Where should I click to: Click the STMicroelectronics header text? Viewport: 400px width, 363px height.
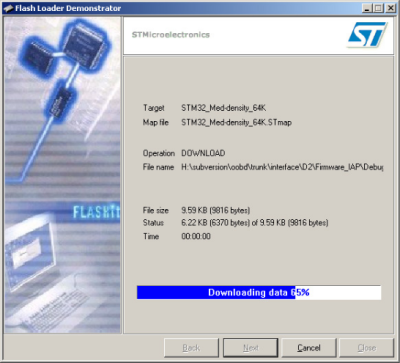[171, 35]
